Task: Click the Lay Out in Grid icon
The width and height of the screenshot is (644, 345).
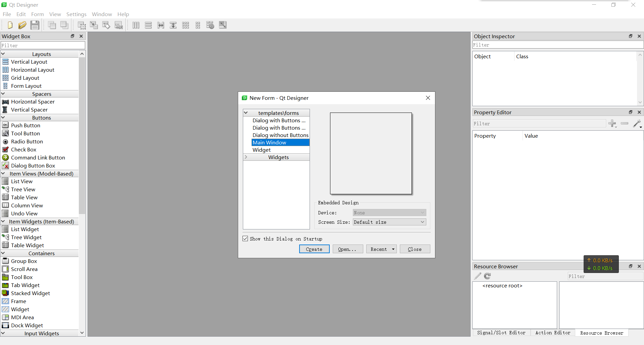Action: [x=185, y=25]
